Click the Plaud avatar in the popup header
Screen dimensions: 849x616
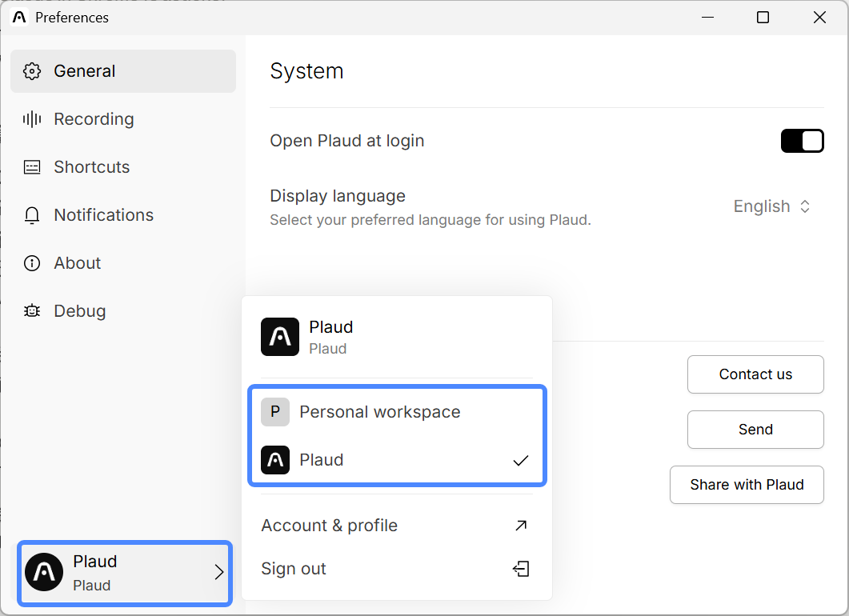280,337
